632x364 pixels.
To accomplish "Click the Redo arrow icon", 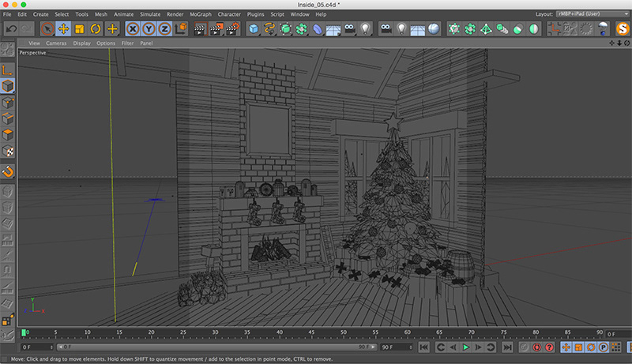I will 27,29.
